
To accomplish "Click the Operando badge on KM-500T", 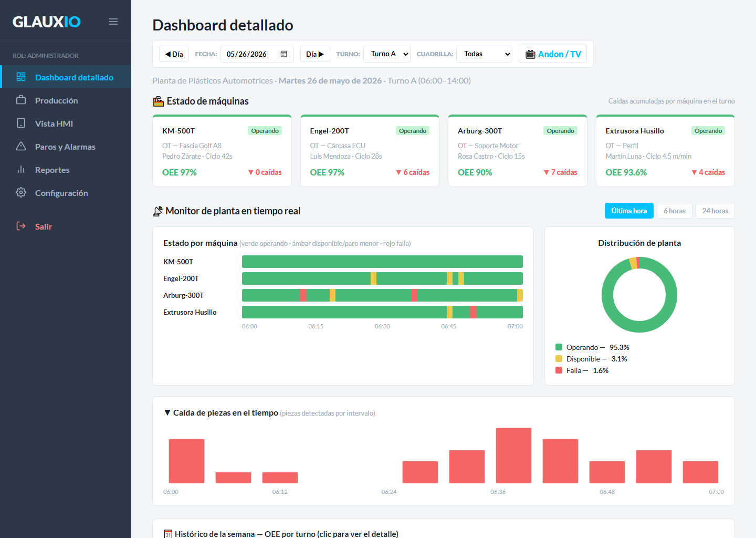I will coord(265,131).
